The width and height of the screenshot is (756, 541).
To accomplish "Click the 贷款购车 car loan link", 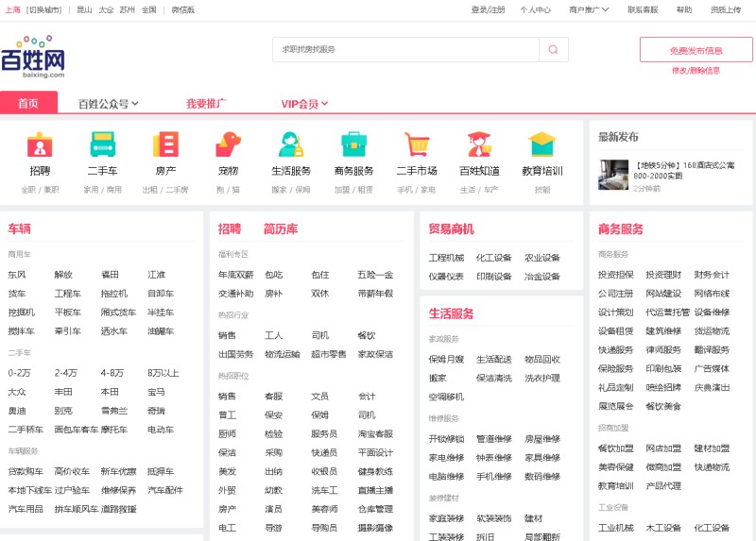I will tap(26, 471).
